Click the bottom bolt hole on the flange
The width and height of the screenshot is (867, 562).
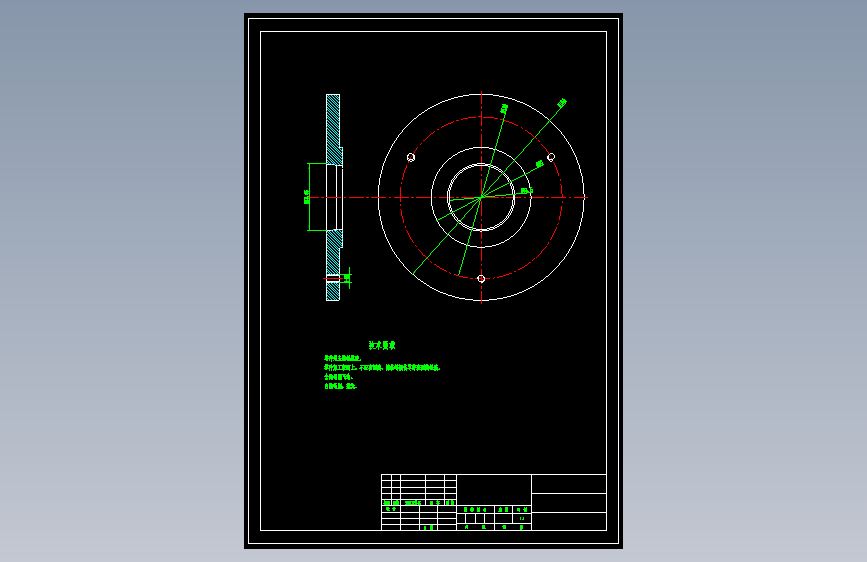click(481, 279)
